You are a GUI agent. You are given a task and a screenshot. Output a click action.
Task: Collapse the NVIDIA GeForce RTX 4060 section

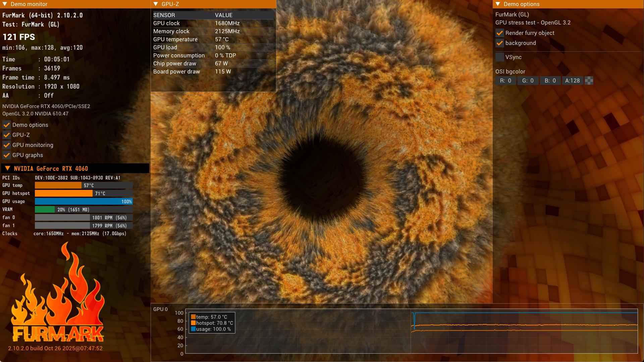click(x=7, y=168)
